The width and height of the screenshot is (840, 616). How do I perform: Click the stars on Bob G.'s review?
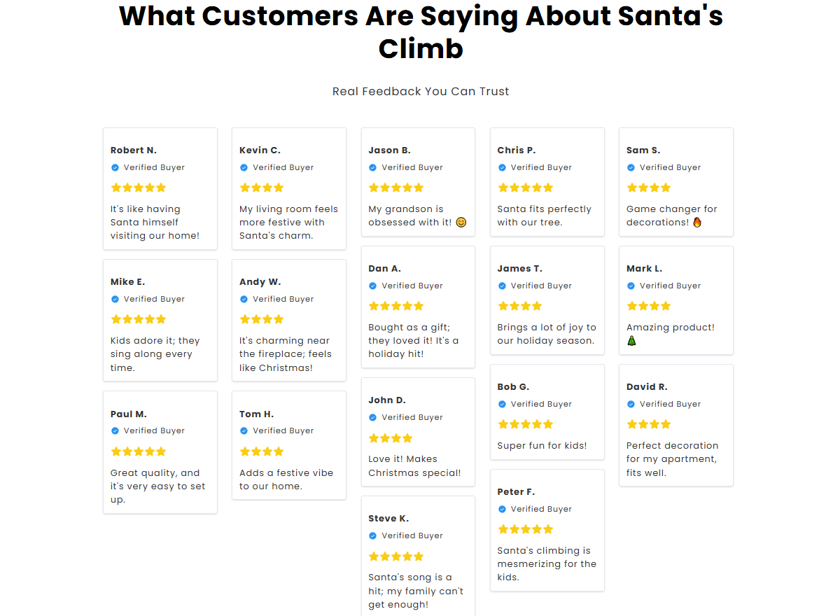[x=525, y=424]
